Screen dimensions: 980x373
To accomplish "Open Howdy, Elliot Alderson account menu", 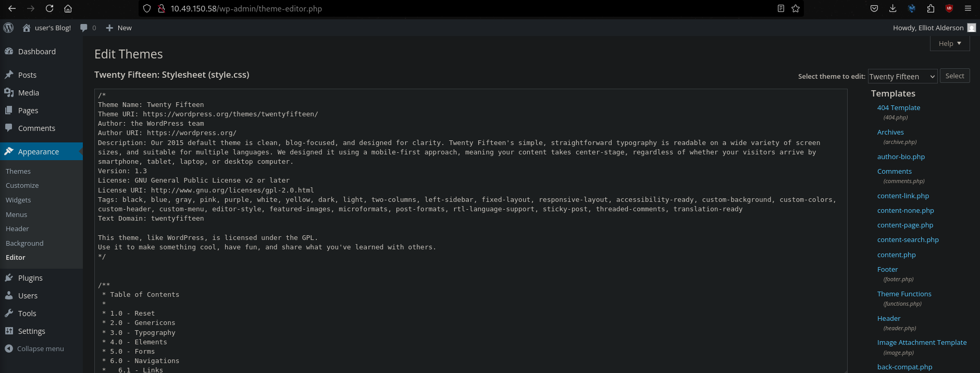I will 928,28.
